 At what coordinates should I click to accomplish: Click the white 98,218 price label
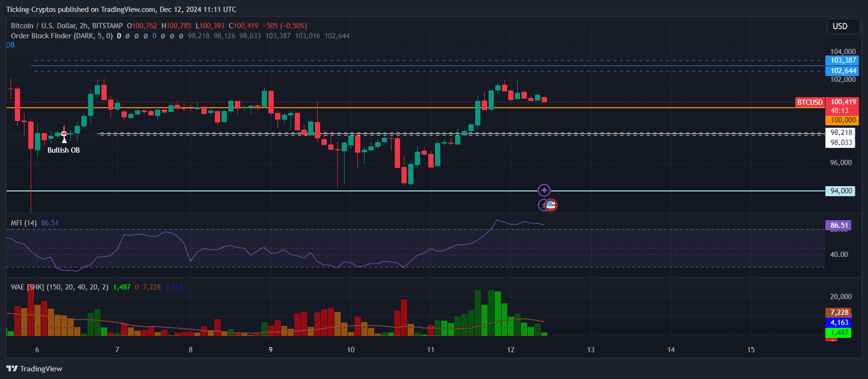coord(840,133)
